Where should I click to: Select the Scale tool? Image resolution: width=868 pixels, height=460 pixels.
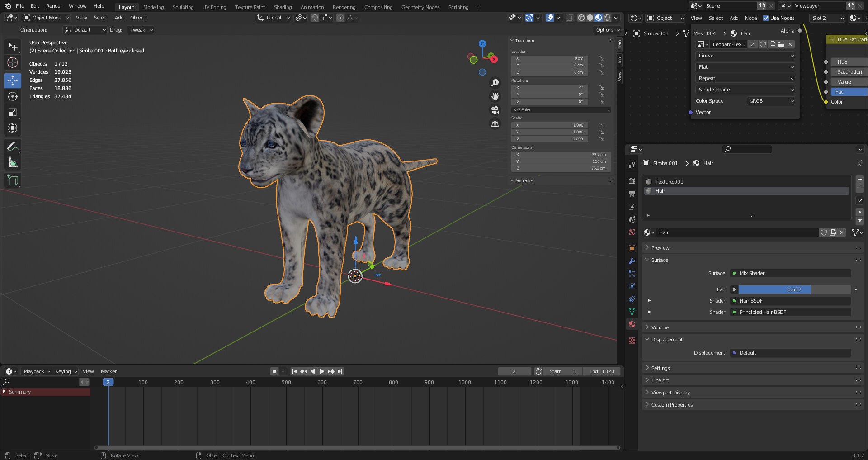pos(13,112)
